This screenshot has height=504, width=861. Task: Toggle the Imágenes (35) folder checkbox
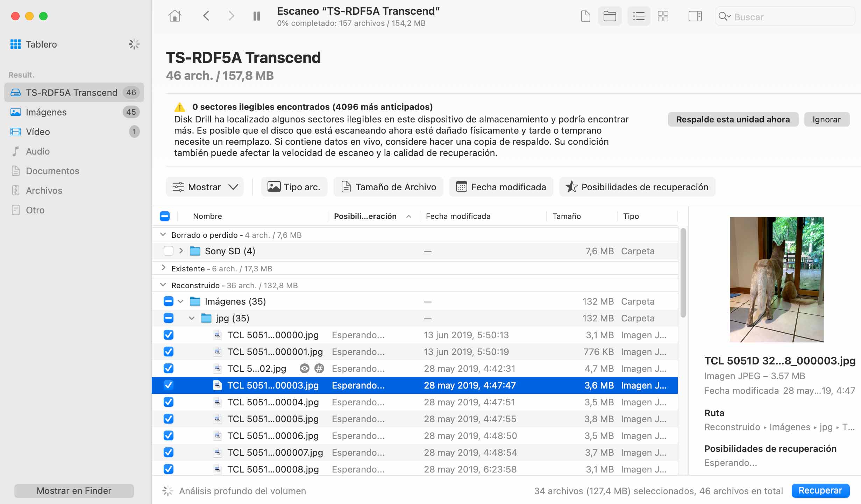(169, 301)
